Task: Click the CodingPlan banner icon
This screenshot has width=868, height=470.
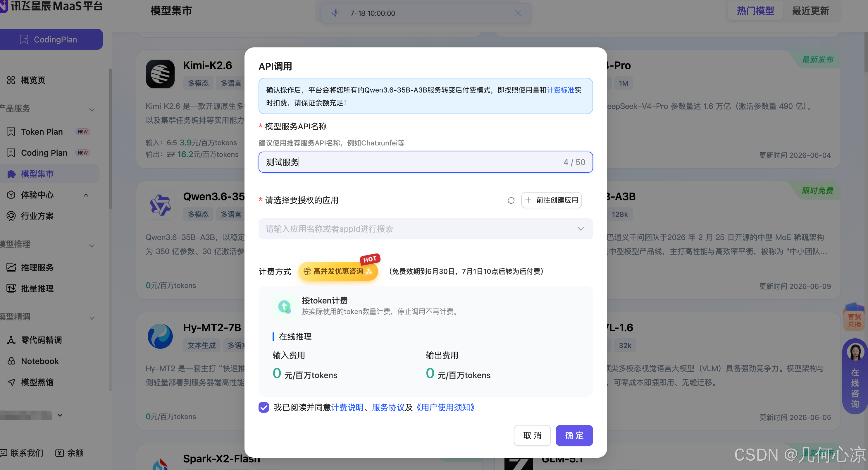Action: [24, 40]
